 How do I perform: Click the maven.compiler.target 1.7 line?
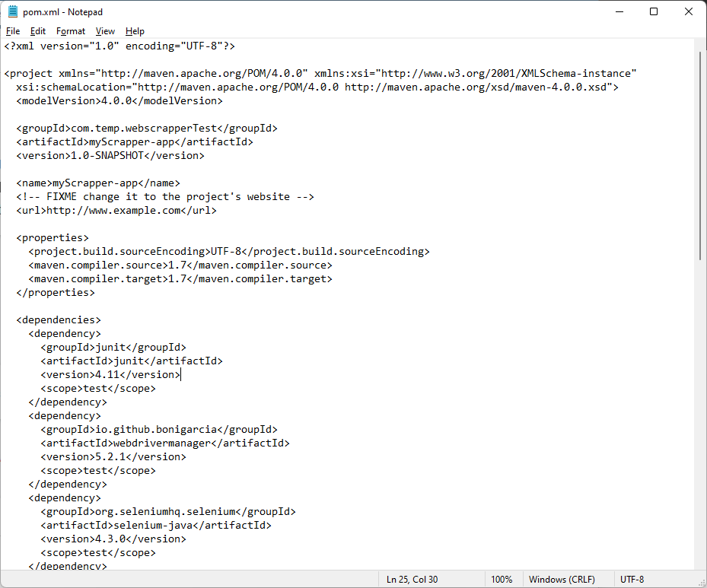point(180,279)
